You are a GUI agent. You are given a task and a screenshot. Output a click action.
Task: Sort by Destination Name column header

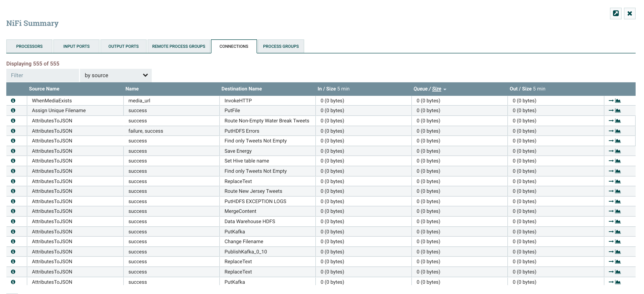[x=241, y=89]
